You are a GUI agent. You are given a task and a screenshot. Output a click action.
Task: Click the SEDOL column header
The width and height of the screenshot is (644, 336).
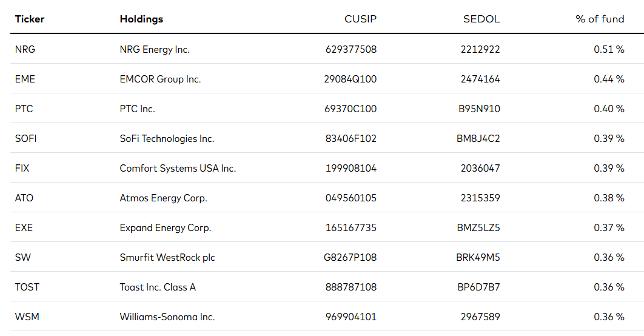click(x=481, y=19)
